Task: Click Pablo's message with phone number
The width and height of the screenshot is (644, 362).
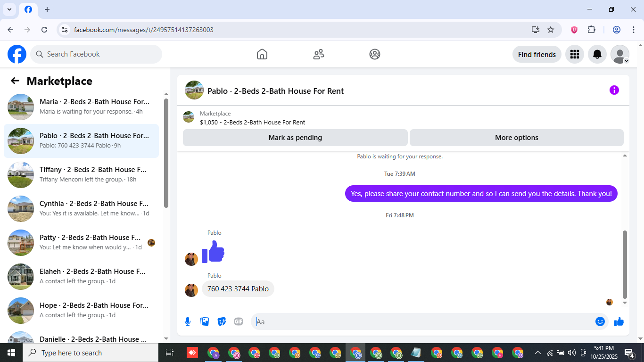Action: pyautogui.click(x=238, y=289)
